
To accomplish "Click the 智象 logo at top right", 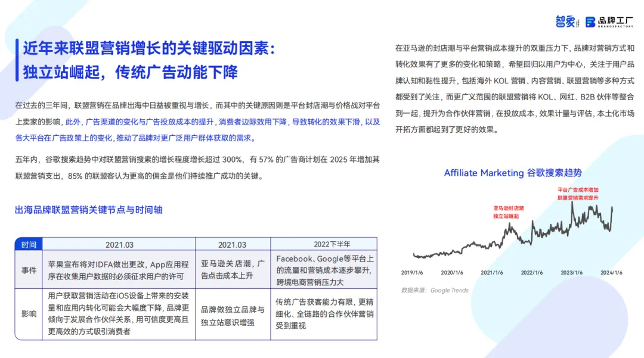I will coord(567,21).
